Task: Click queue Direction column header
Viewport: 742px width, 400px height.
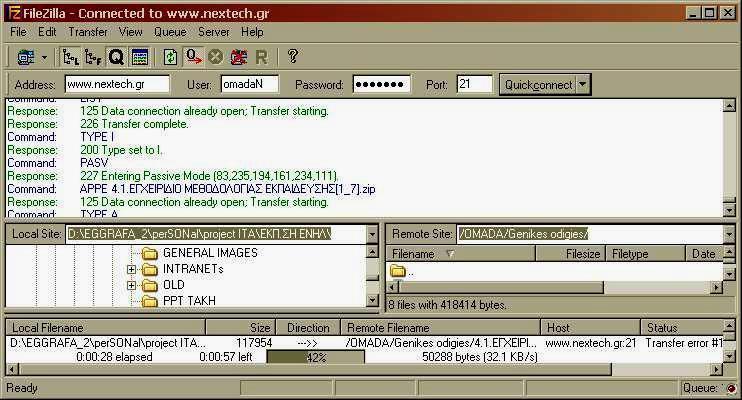Action: click(308, 328)
